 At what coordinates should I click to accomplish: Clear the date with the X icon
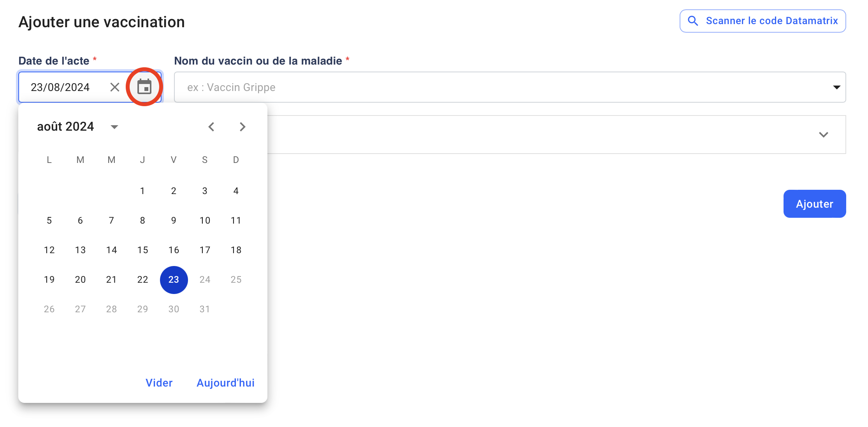114,87
